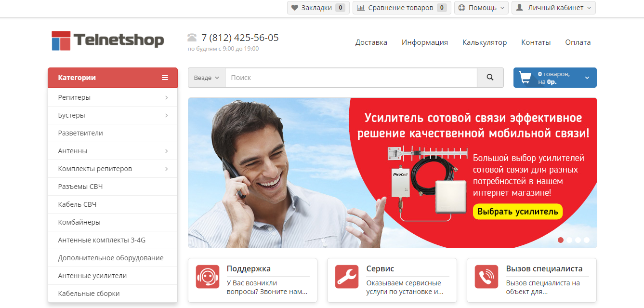This screenshot has height=308, width=644.
Task: Click the Вызов специалиста phone icon
Action: (486, 277)
